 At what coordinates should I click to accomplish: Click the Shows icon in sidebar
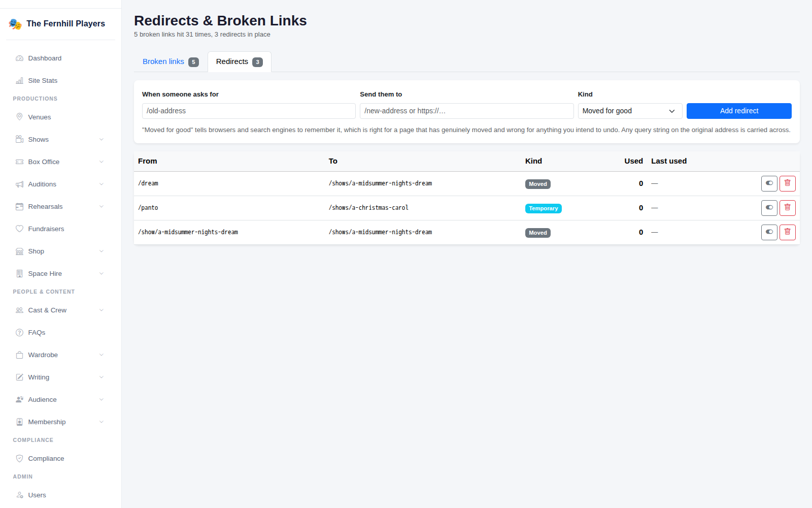pyautogui.click(x=19, y=140)
